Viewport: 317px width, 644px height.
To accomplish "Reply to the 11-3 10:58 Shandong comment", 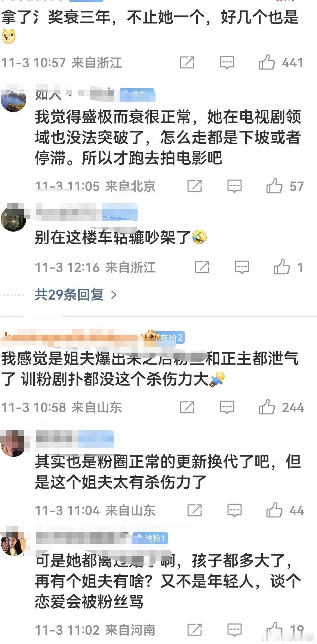I will (227, 407).
